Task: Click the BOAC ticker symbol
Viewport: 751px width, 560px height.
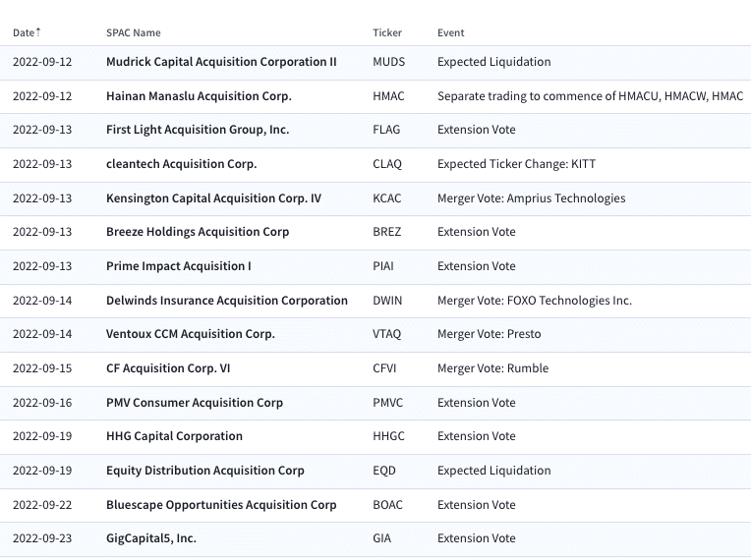Action: pyautogui.click(x=387, y=505)
